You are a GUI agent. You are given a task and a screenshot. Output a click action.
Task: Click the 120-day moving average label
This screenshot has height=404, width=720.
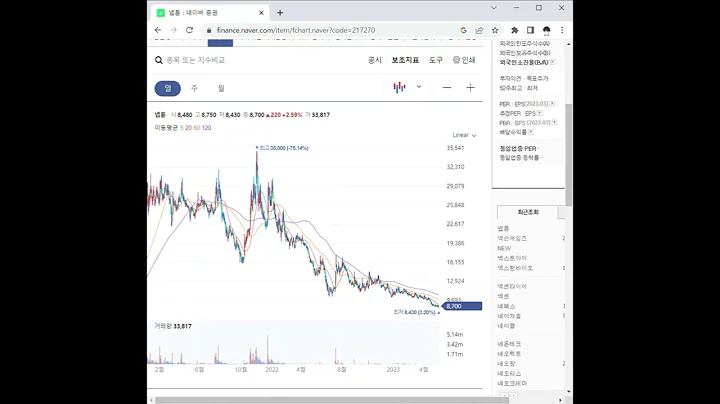[207, 128]
